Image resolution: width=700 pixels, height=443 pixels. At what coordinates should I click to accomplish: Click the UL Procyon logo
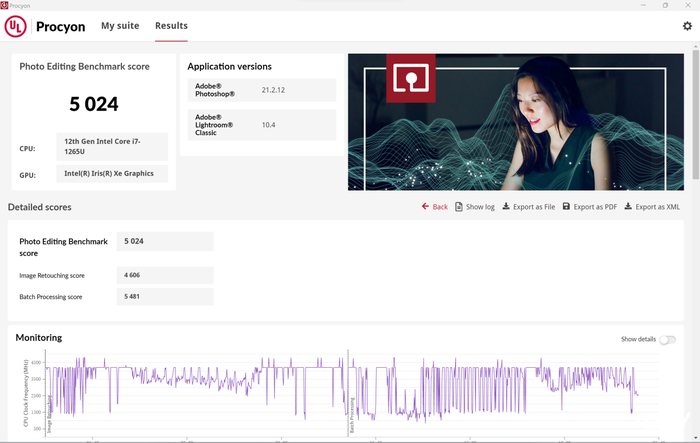46,26
